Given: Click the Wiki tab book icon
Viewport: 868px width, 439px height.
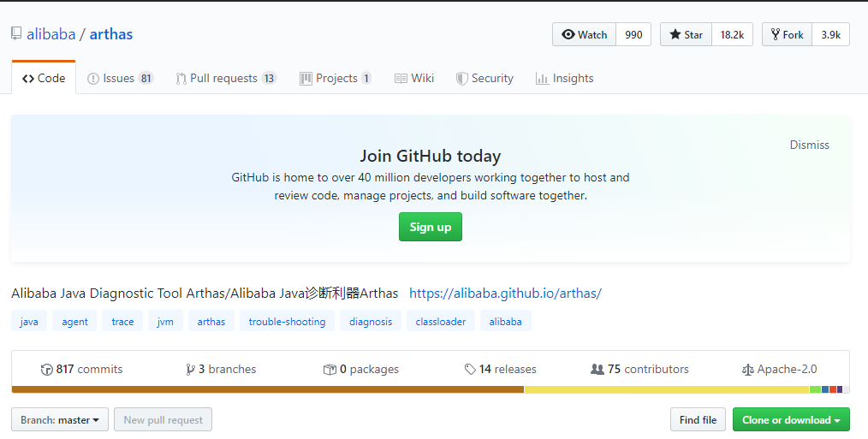Looking at the screenshot, I should 401,79.
